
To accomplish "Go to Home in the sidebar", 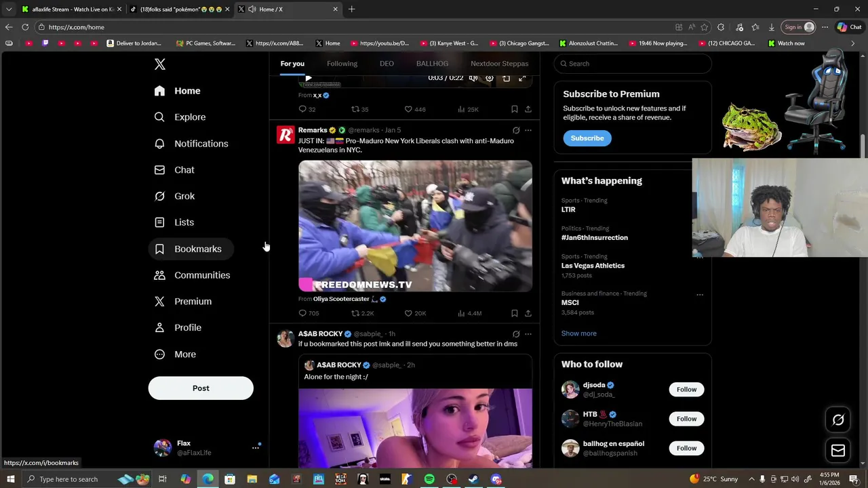I will tap(177, 91).
